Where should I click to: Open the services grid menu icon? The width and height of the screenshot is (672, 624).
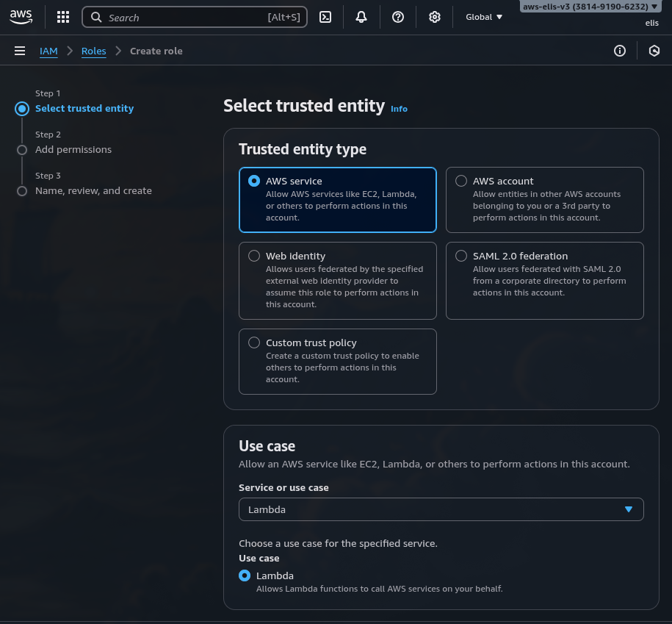pyautogui.click(x=63, y=17)
